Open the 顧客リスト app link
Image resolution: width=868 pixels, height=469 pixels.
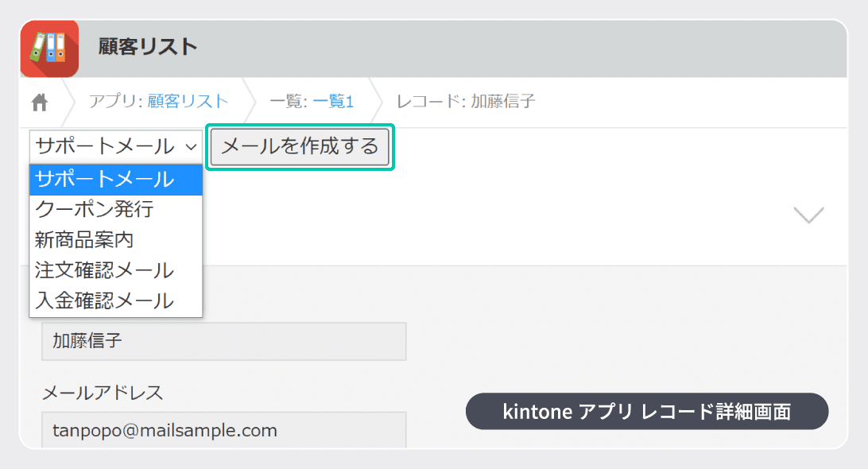click(x=186, y=102)
